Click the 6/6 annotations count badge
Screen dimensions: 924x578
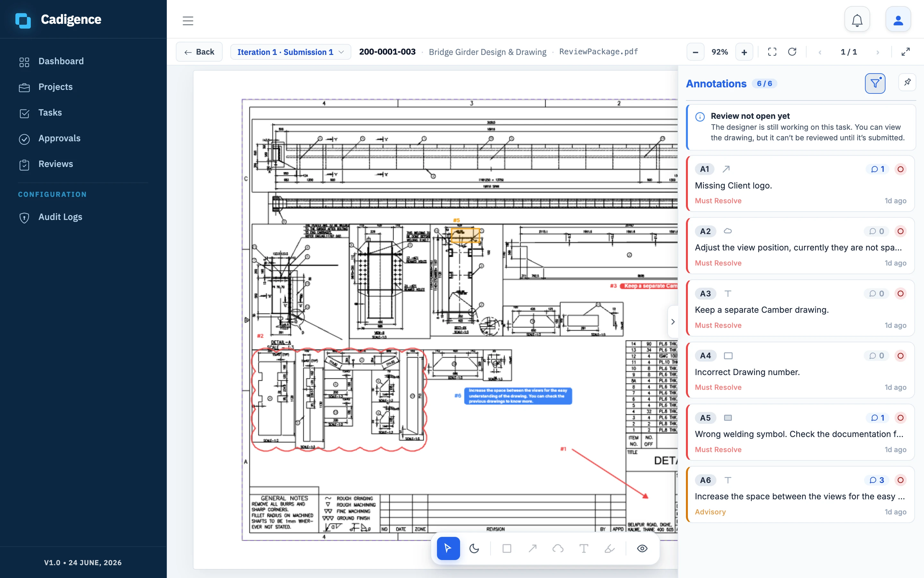pos(764,83)
